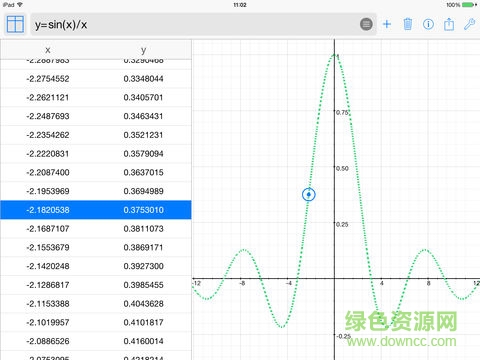Image resolution: width=480 pixels, height=360 pixels.
Task: Add a new function with plus icon
Action: 387,24
